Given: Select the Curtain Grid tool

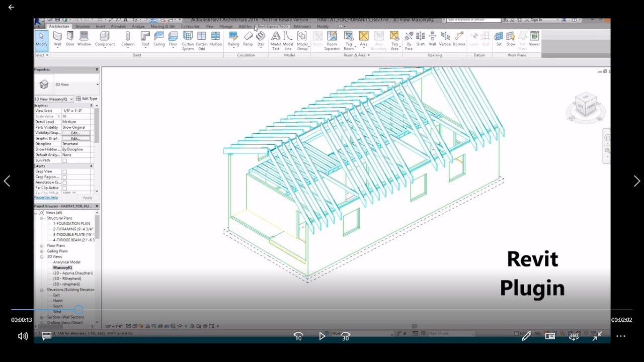Looking at the screenshot, I should (201, 41).
